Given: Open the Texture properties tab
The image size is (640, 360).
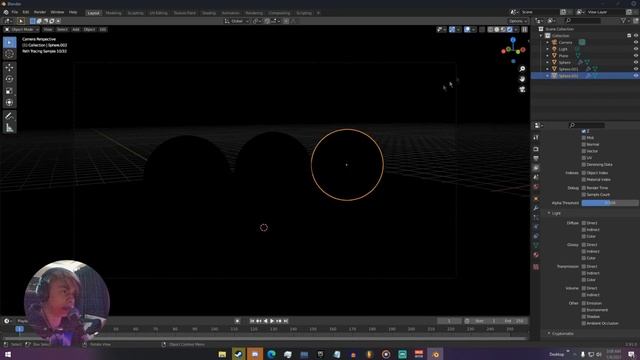Looking at the screenshot, I should click(x=536, y=267).
